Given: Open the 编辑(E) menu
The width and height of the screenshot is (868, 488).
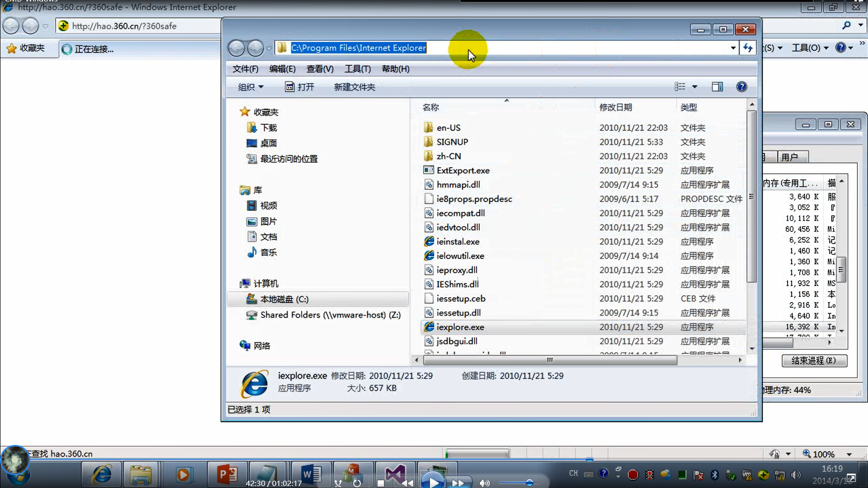Looking at the screenshot, I should coord(282,69).
